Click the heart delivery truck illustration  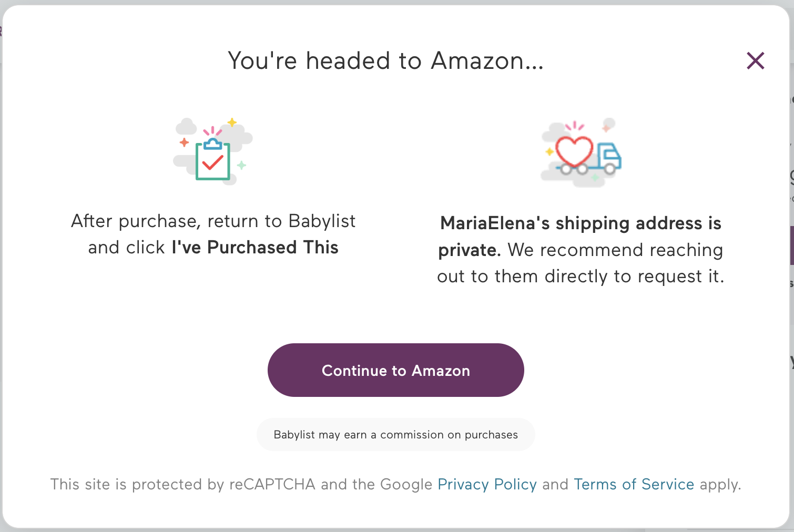(x=581, y=152)
